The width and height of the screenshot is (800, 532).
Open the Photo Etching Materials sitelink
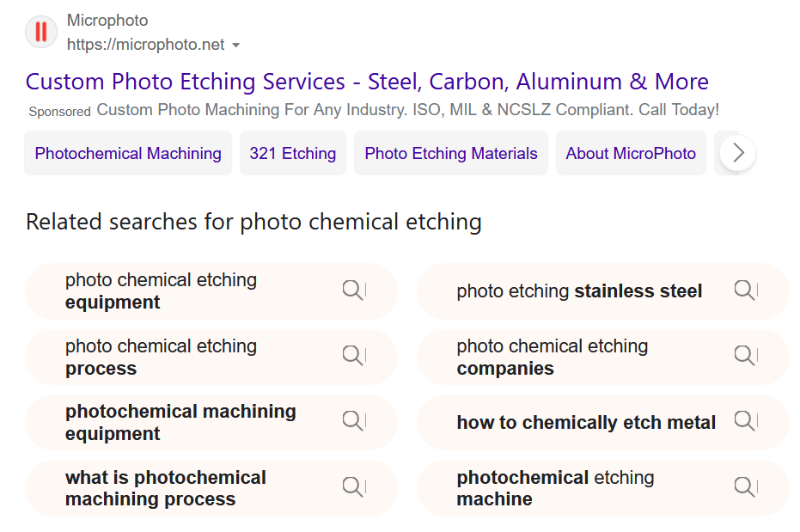(x=451, y=153)
